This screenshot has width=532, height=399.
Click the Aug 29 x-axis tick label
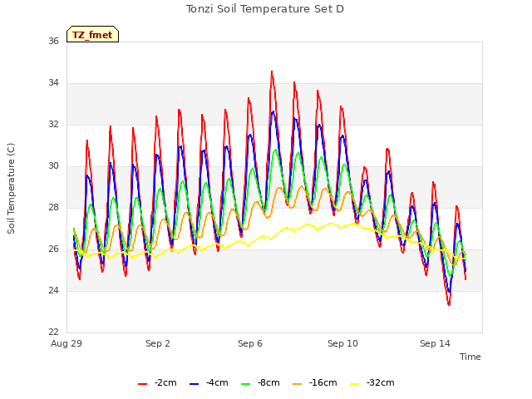click(66, 343)
